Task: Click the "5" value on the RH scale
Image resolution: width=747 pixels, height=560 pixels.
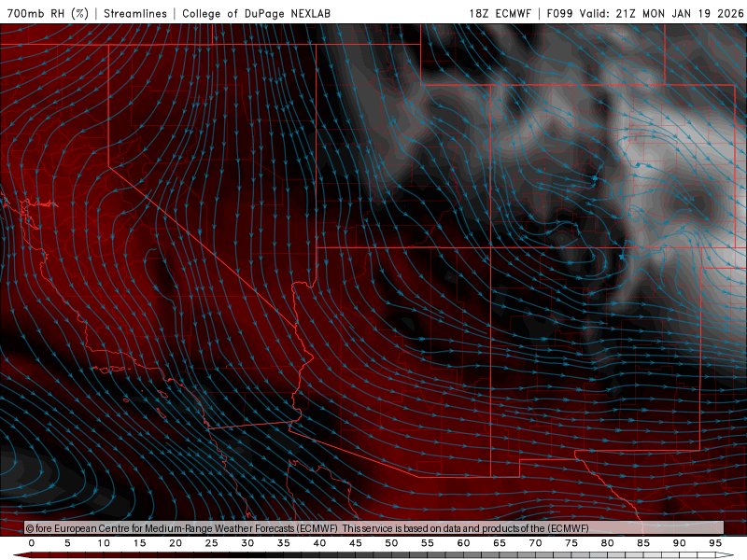Action: pos(67,543)
